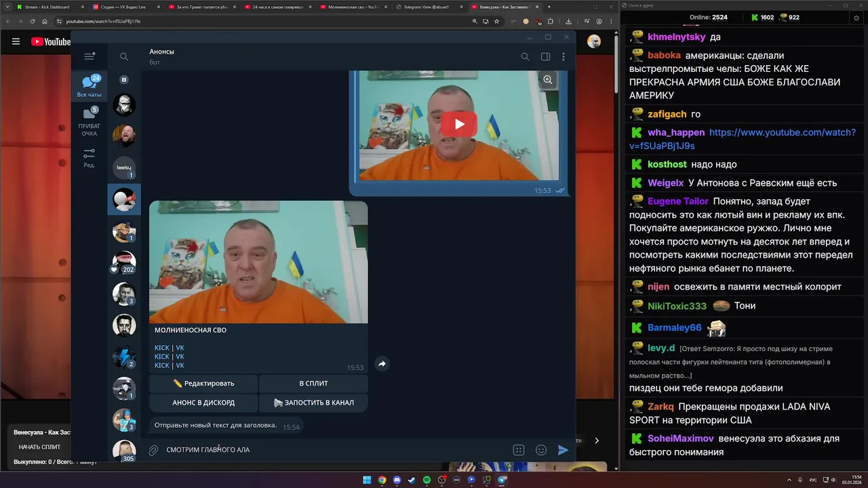Viewport: 868px width, 488px height.
Task: Open taskbar clock showing 15:54
Action: click(x=850, y=480)
